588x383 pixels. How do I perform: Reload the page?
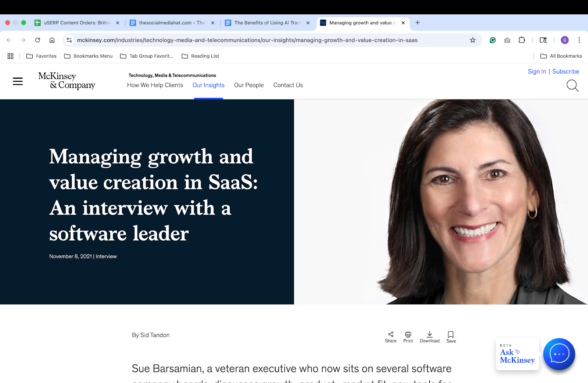click(37, 40)
